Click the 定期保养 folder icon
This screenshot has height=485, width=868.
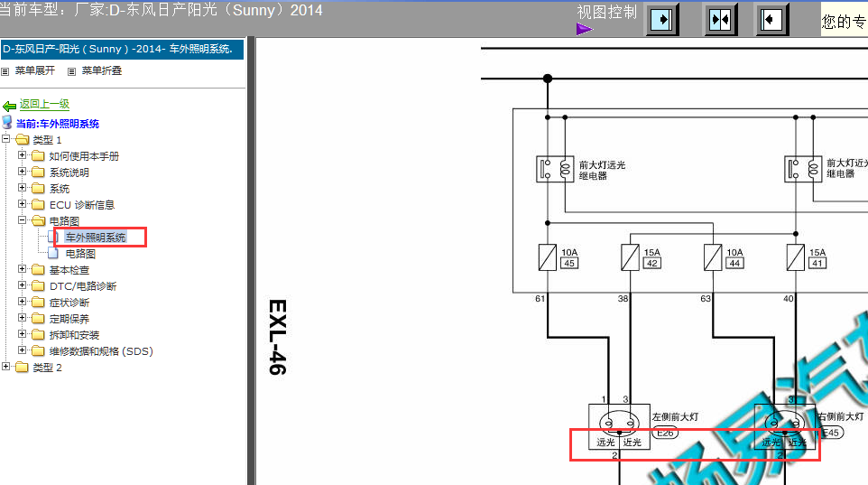coord(38,318)
